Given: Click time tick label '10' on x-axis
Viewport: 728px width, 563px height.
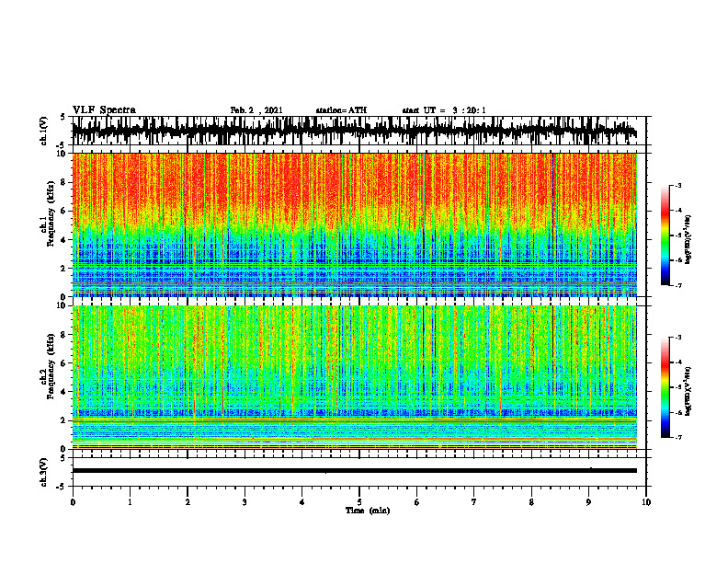Looking at the screenshot, I should pos(646,502).
